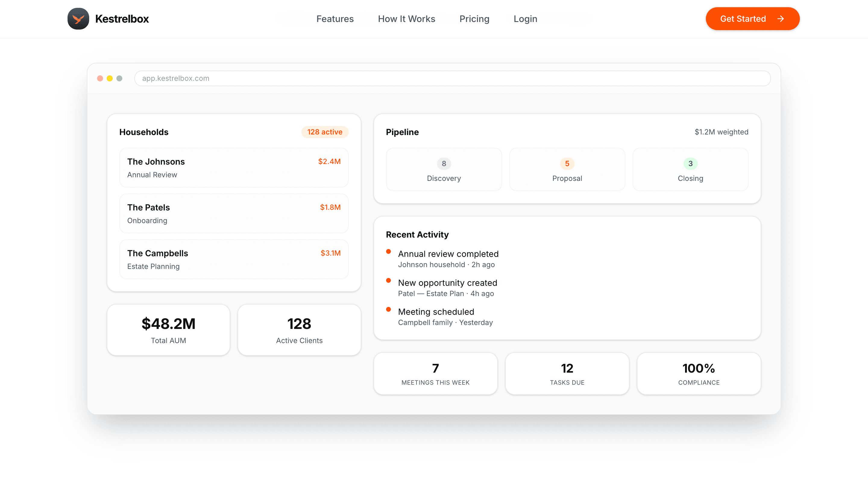The height and width of the screenshot is (489, 868).
Task: Click the orange dot beside Annual review completed
Action: [x=389, y=251]
